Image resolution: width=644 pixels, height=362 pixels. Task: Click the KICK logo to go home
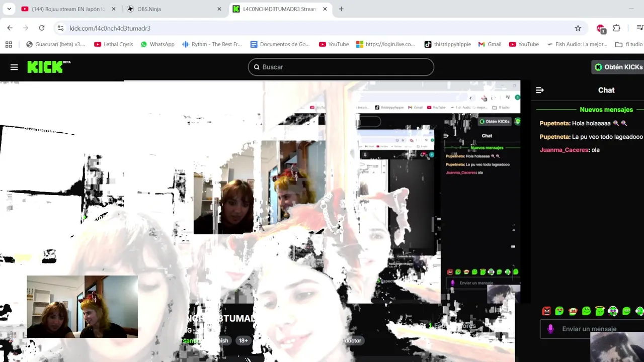tap(49, 67)
